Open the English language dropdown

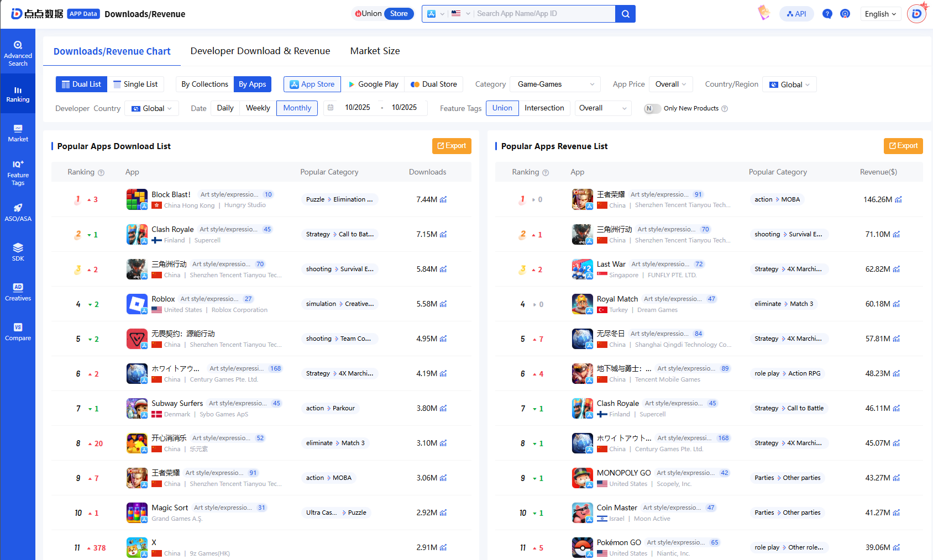point(880,14)
